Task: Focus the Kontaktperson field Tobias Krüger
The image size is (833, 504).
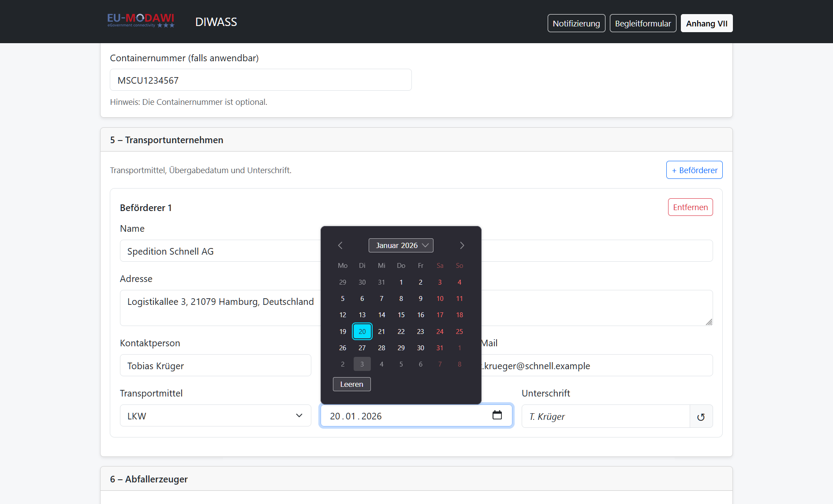Action: click(x=215, y=366)
